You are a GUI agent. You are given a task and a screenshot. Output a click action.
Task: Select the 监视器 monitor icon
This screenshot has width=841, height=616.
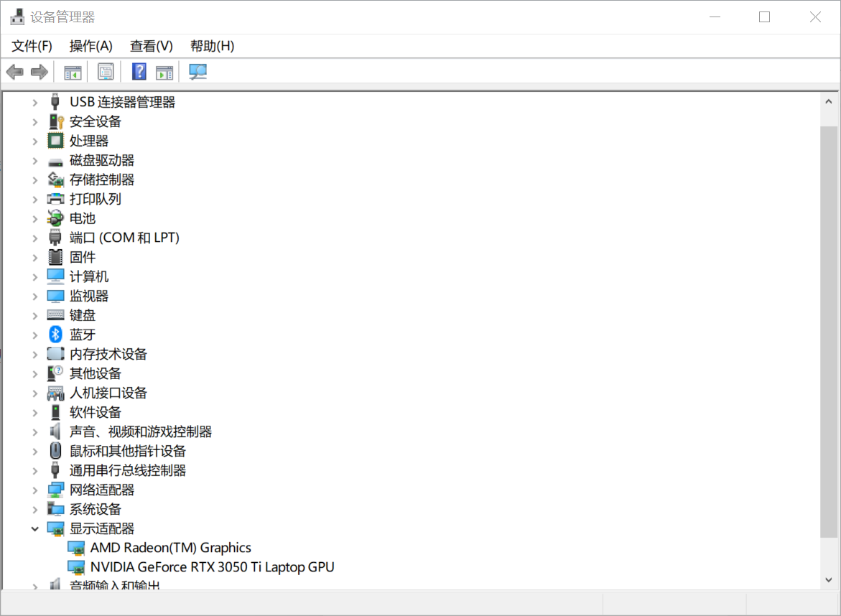coord(55,296)
